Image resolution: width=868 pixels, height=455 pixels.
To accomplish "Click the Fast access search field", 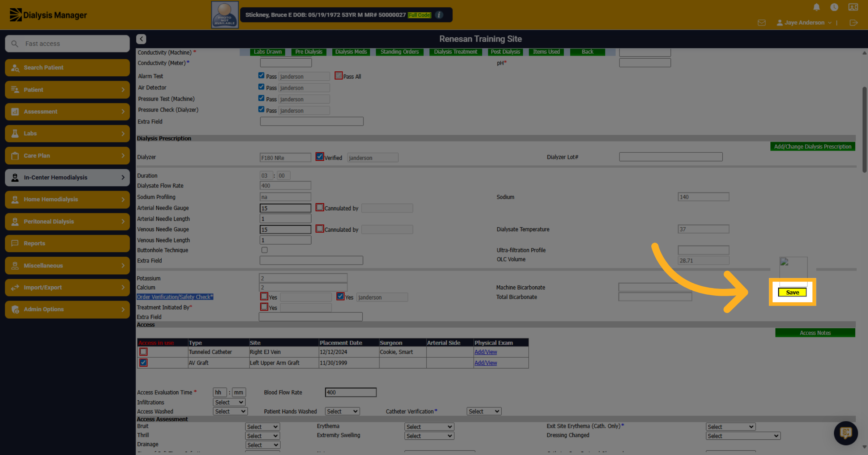I will [x=67, y=43].
